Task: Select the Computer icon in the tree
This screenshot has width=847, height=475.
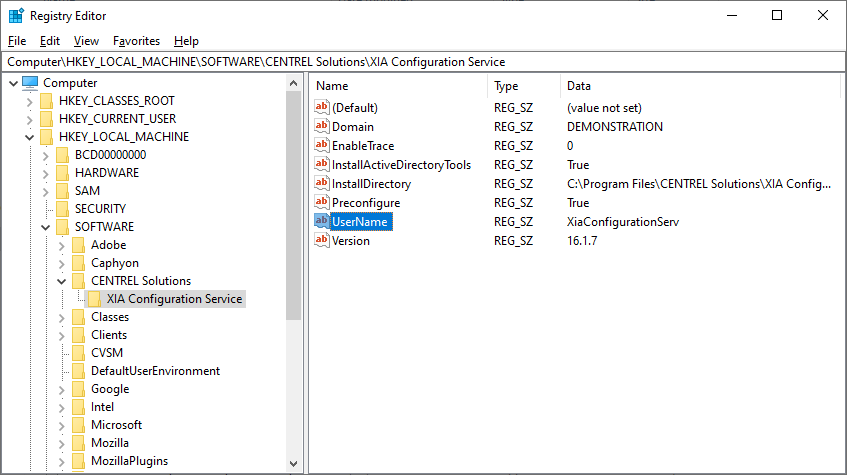Action: 30,83
